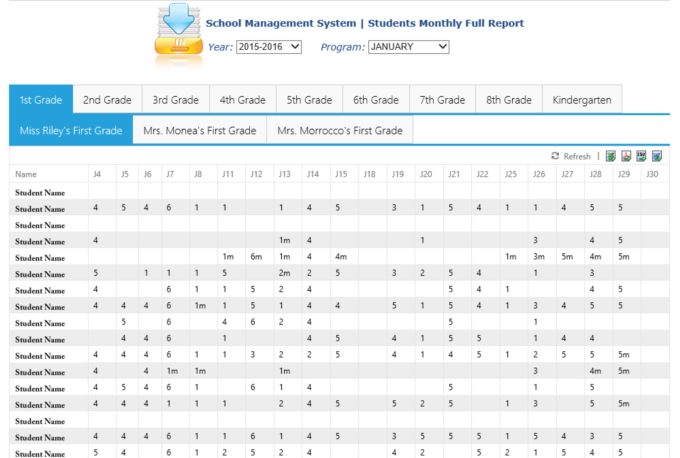
Task: Open the Kindergarten tab
Action: pos(582,100)
